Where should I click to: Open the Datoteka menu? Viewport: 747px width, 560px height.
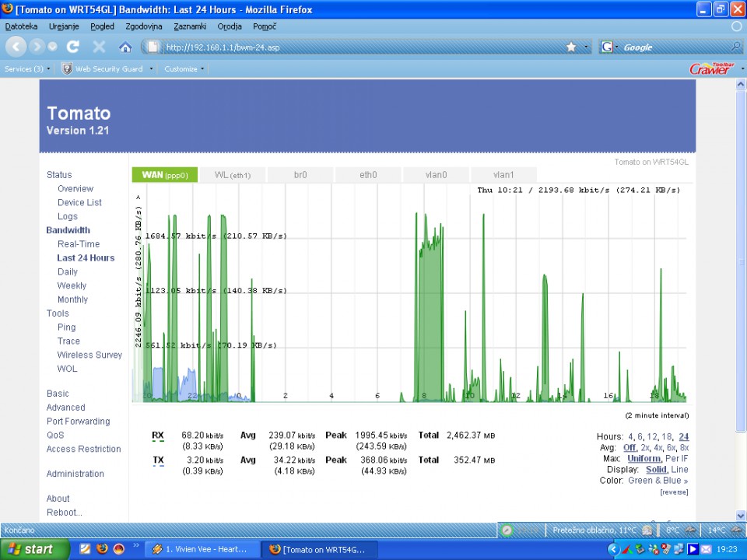(21, 26)
